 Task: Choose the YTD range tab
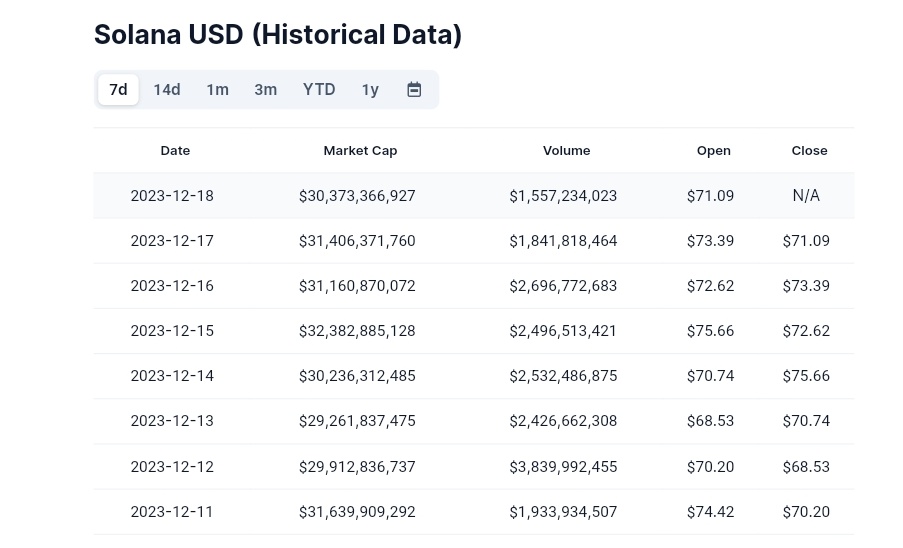pyautogui.click(x=319, y=90)
